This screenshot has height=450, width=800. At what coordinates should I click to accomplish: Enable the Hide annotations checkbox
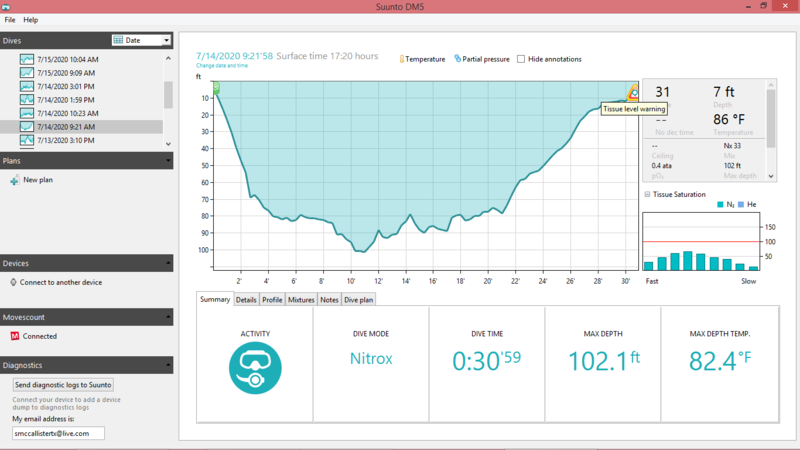click(521, 59)
